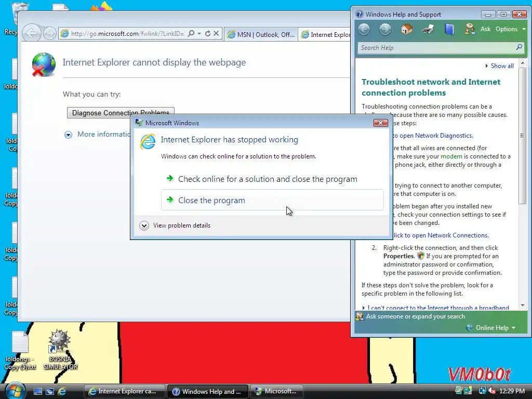Select Windows Help and Support taskbar button

(208, 391)
